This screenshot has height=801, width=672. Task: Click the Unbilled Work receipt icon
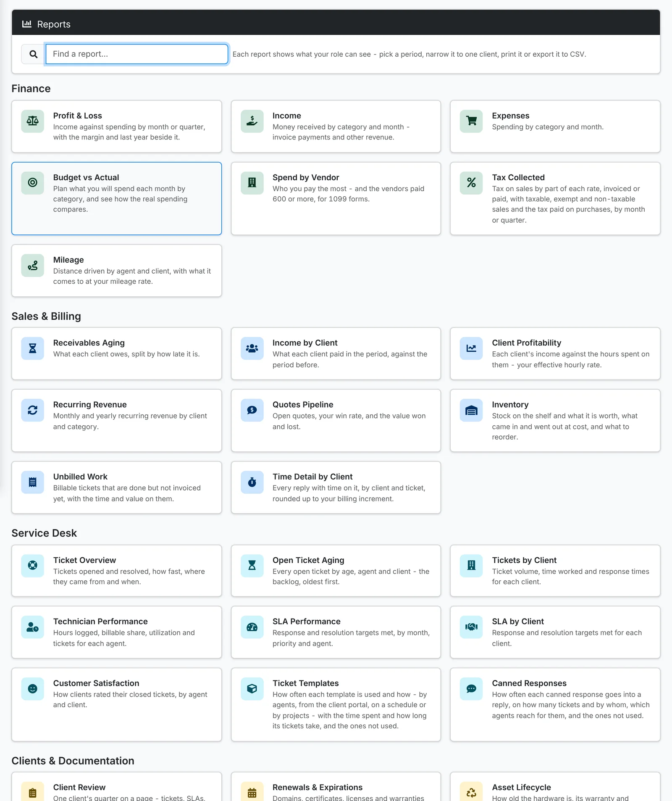[x=33, y=482]
